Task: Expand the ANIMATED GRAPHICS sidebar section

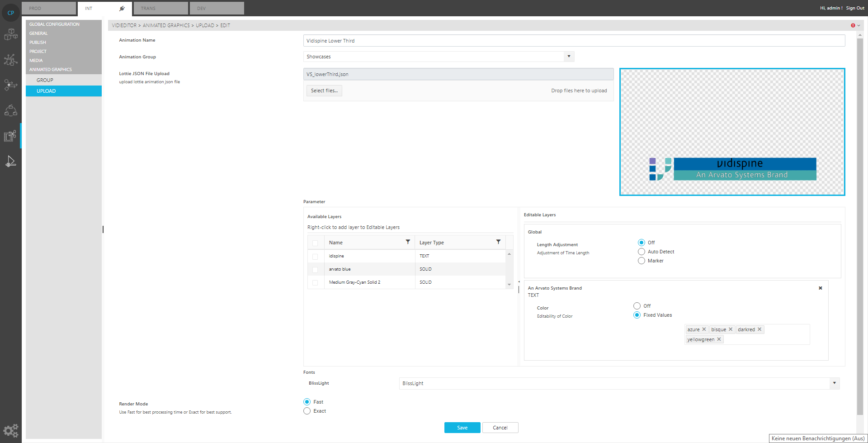Action: 51,70
